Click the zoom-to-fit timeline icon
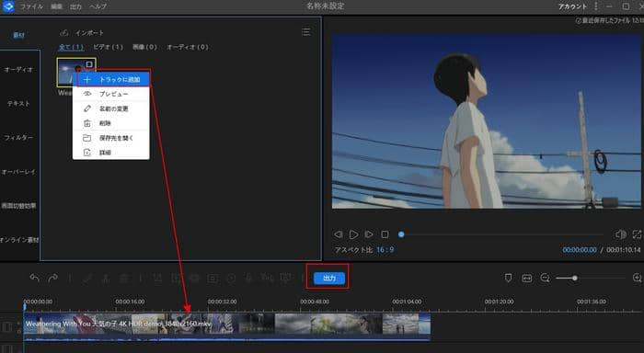The width and height of the screenshot is (644, 353). [x=526, y=279]
